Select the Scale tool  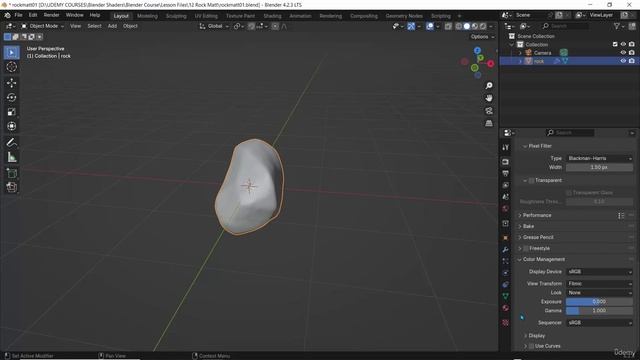pos(11,112)
